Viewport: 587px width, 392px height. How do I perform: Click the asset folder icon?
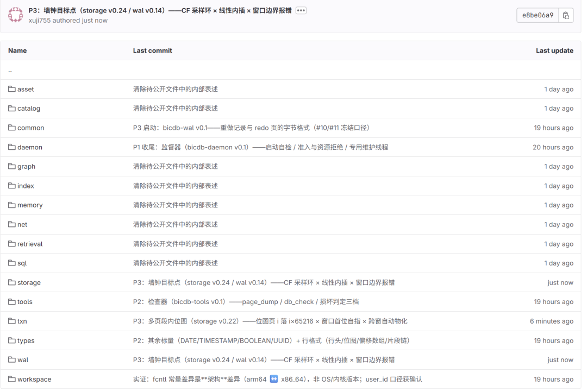click(11, 89)
